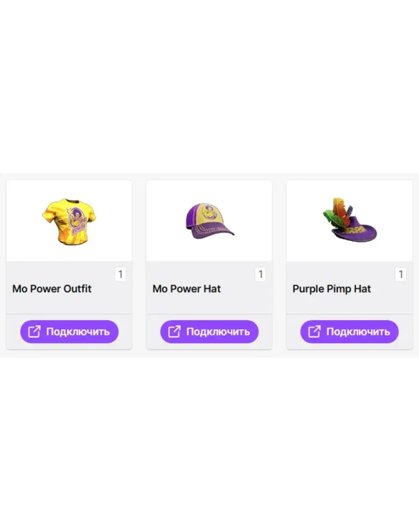Click external-link icon on Mo Power Hat's button
419x532 pixels.
click(175, 332)
